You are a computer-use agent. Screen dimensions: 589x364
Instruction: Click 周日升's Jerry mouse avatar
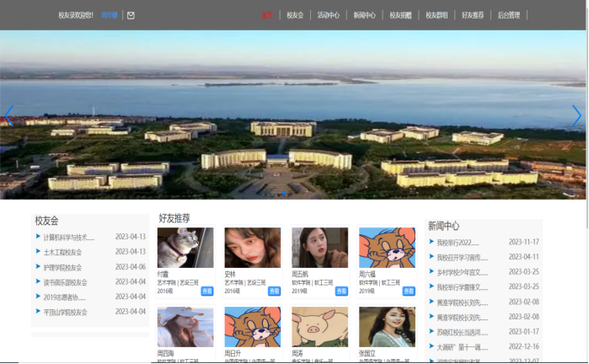(253, 327)
